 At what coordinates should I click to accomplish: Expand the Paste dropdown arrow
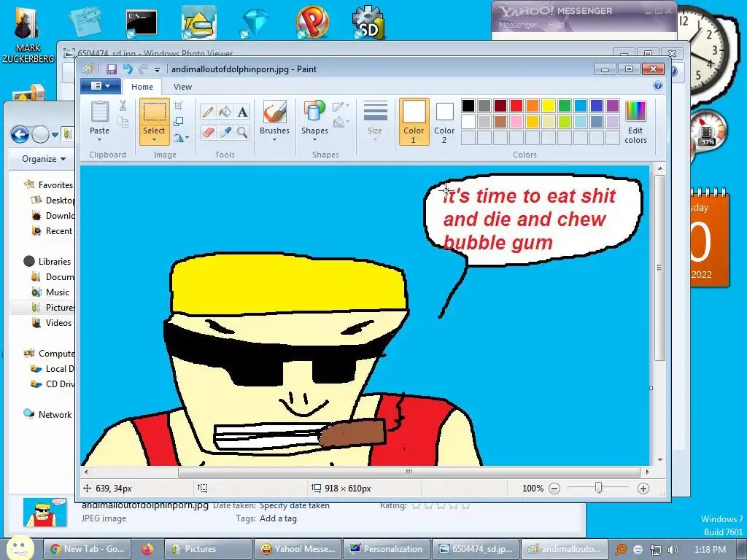tap(99, 140)
